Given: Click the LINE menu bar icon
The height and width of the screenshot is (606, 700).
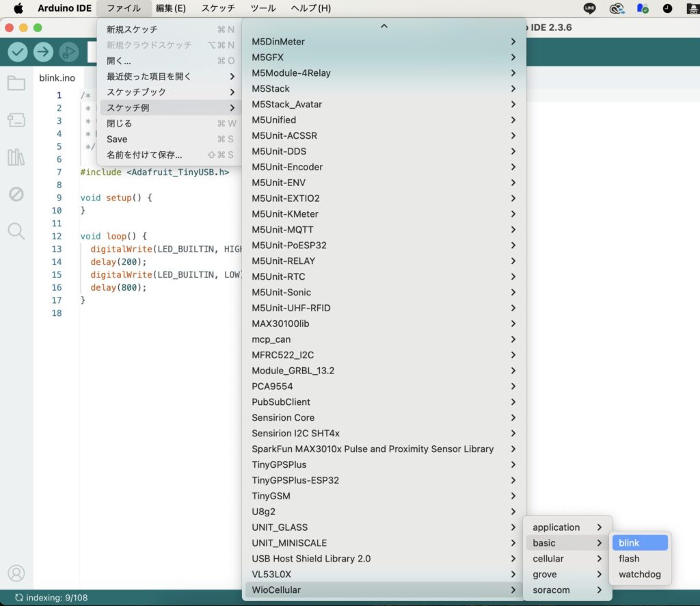Looking at the screenshot, I should [590, 8].
